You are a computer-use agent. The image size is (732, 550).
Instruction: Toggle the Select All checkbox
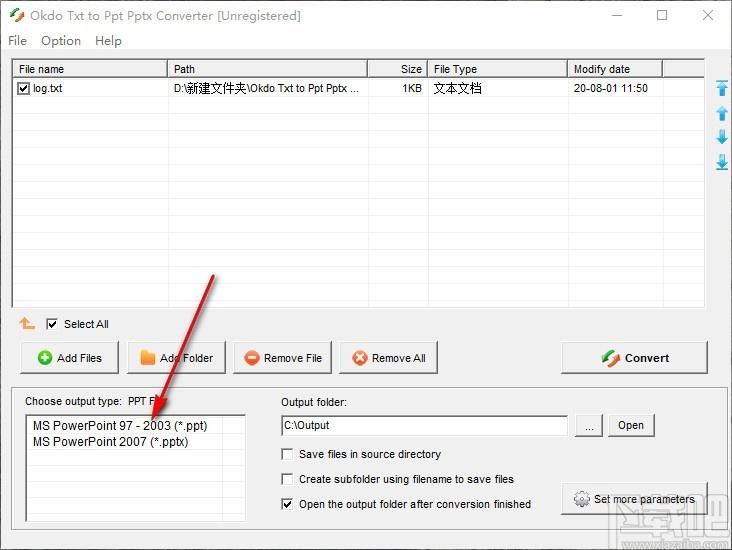(x=52, y=324)
